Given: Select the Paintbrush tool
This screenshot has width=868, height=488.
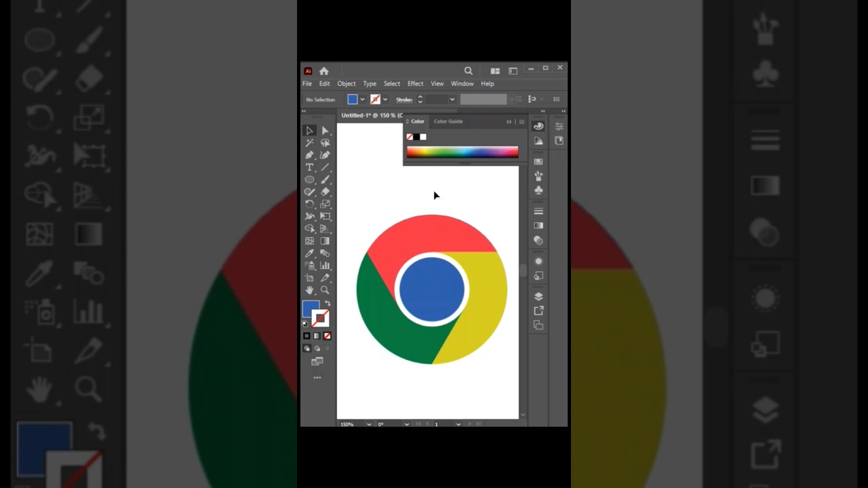Looking at the screenshot, I should point(325,180).
